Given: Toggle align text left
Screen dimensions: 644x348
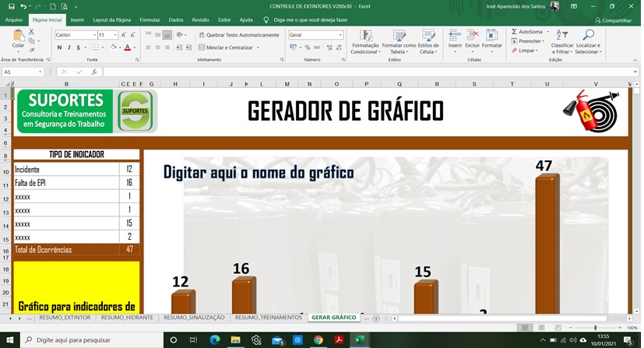Looking at the screenshot, I should tap(149, 47).
